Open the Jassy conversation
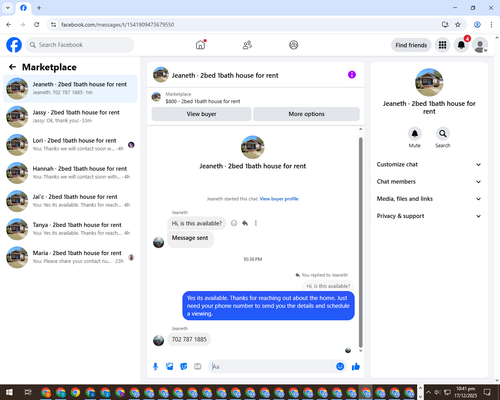This screenshot has width=500, height=400. point(70,116)
